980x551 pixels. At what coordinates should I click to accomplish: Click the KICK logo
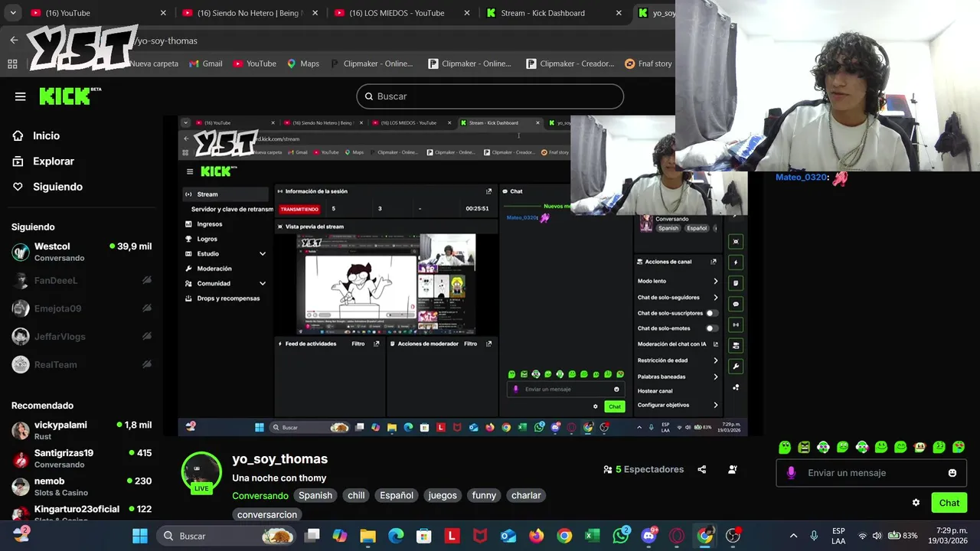(x=70, y=96)
